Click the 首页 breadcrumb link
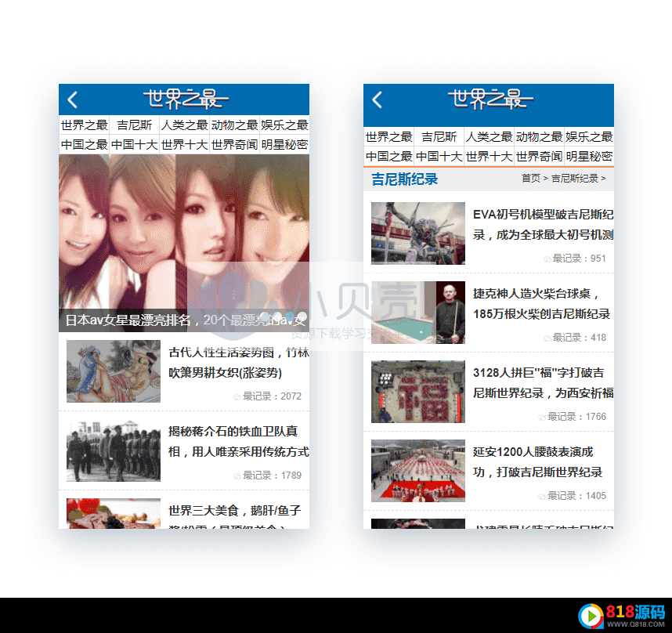This screenshot has width=672, height=633. (530, 179)
